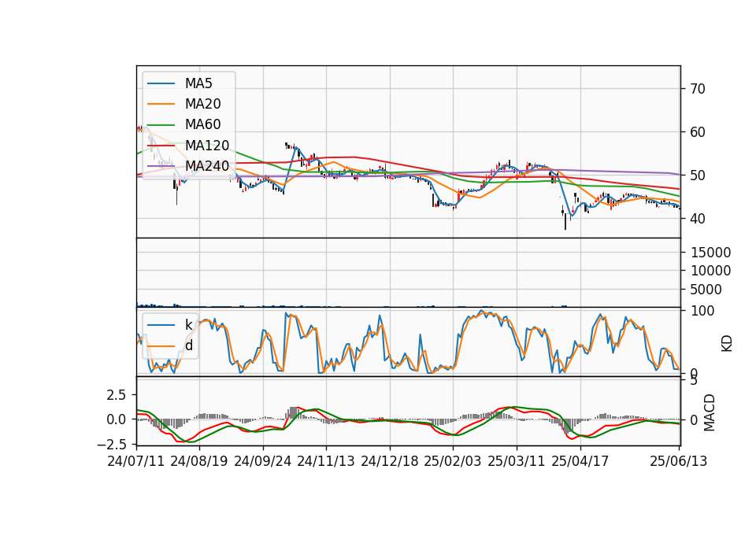The width and height of the screenshot is (756, 543).
Task: Click the 24/07/11 date label
Action: [136, 461]
